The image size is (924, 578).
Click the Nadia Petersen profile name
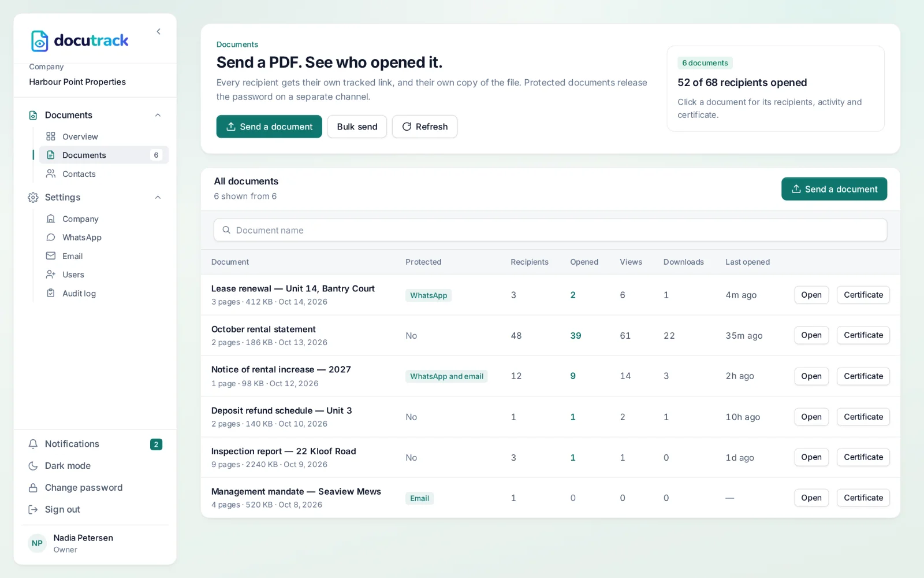click(x=83, y=538)
